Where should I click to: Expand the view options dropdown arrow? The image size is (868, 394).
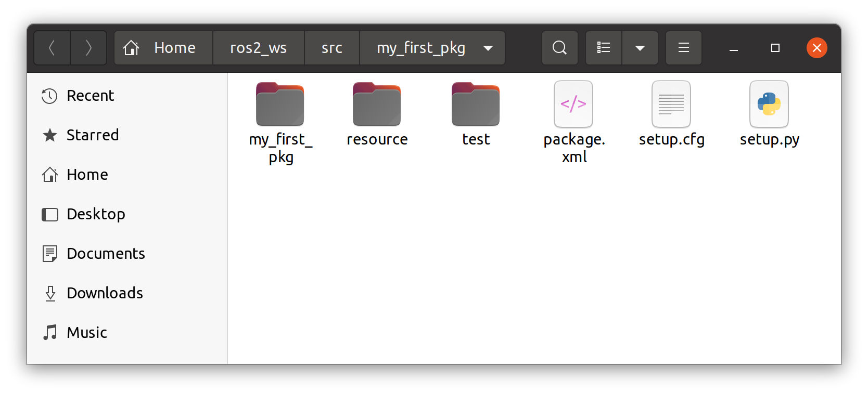(640, 48)
